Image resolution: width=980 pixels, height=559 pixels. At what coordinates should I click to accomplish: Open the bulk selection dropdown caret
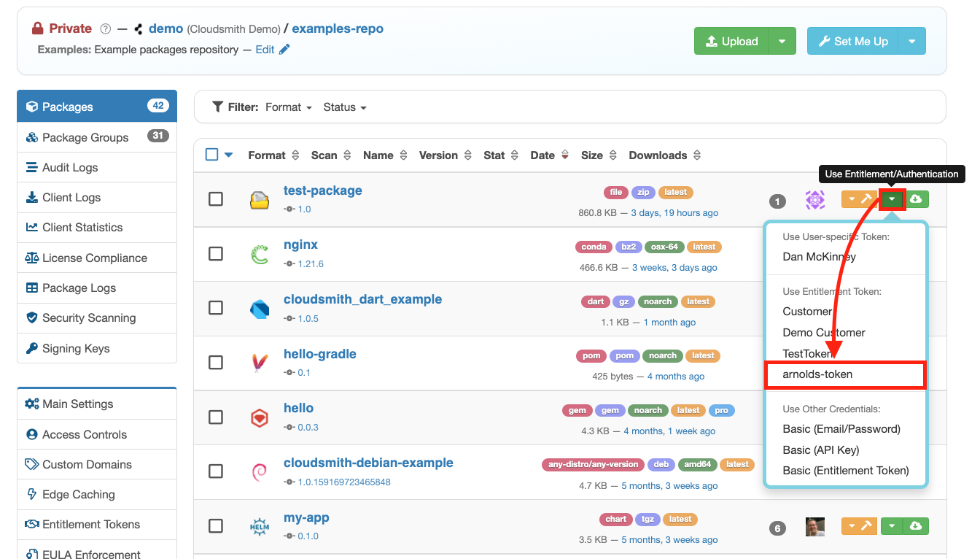coord(228,155)
